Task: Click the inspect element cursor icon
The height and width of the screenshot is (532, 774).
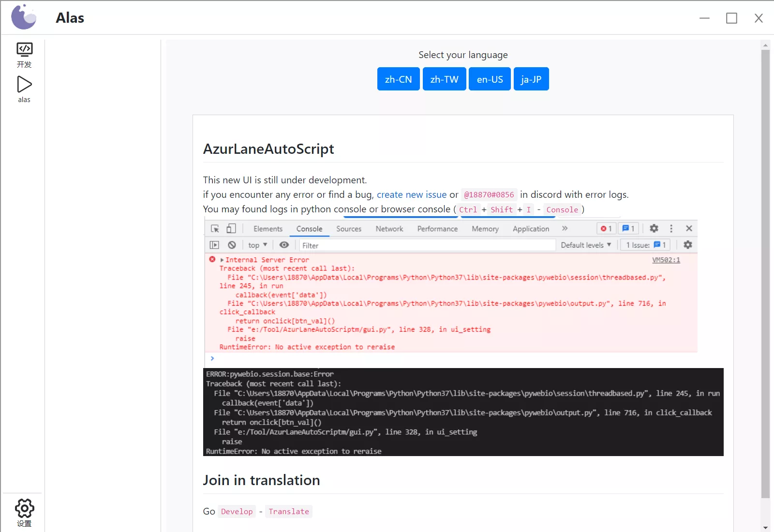Action: (x=215, y=229)
